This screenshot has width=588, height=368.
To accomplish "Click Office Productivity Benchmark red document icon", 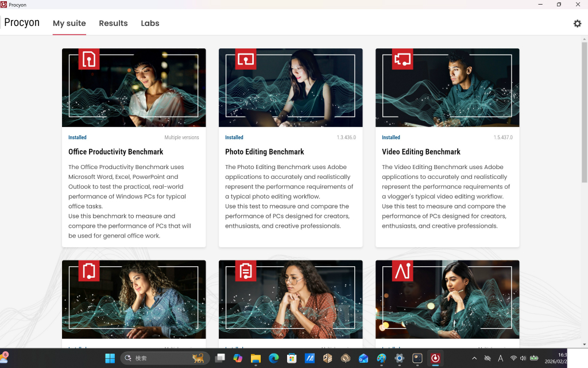I will pos(89,59).
